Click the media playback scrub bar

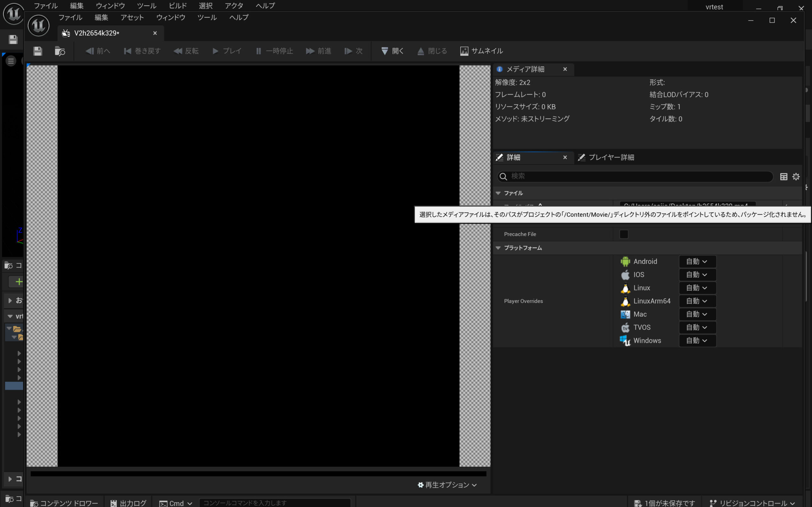[x=258, y=474]
